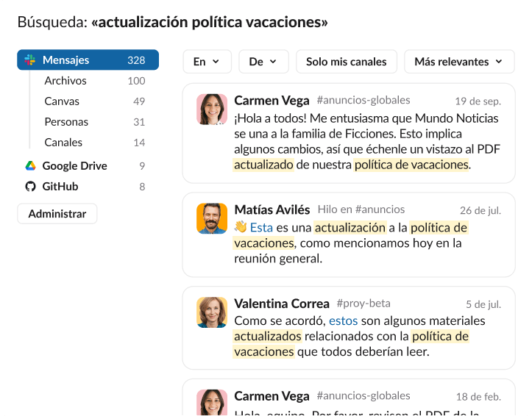Select the Mensajes results tab
Viewport: 532px width, 416px height.
pyautogui.click(x=88, y=60)
